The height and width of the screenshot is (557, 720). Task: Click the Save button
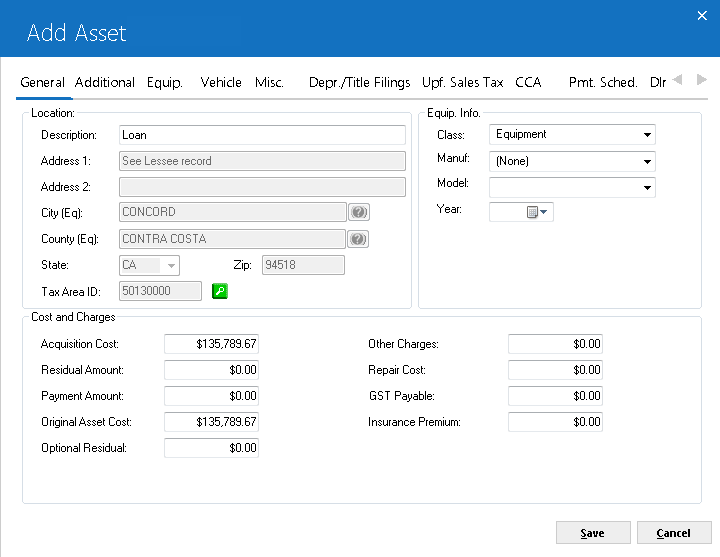click(593, 533)
